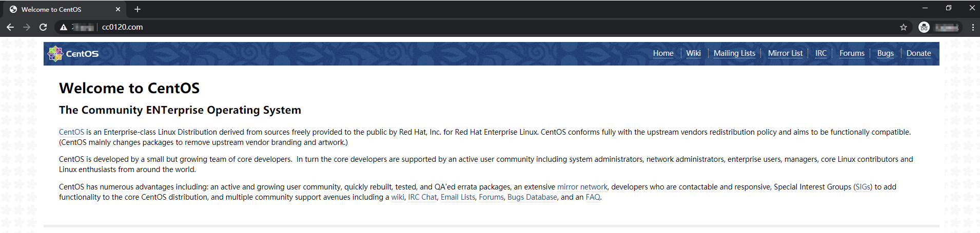This screenshot has height=233, width=980.
Task: Open the Wiki navigation link
Action: (693, 53)
